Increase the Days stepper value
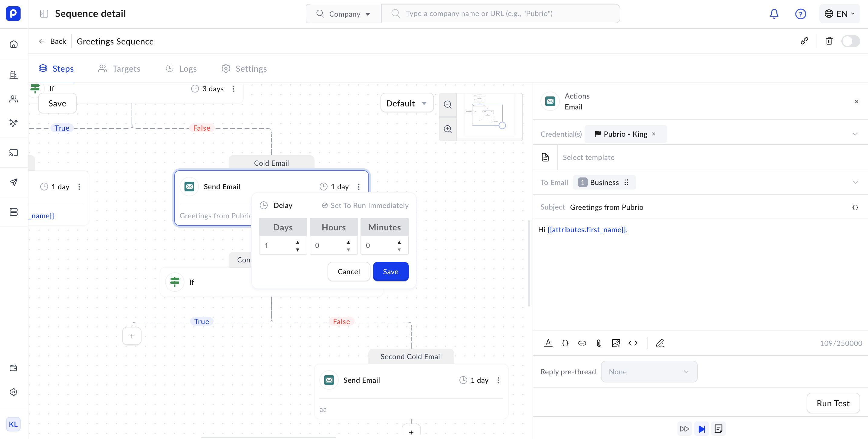 298,242
